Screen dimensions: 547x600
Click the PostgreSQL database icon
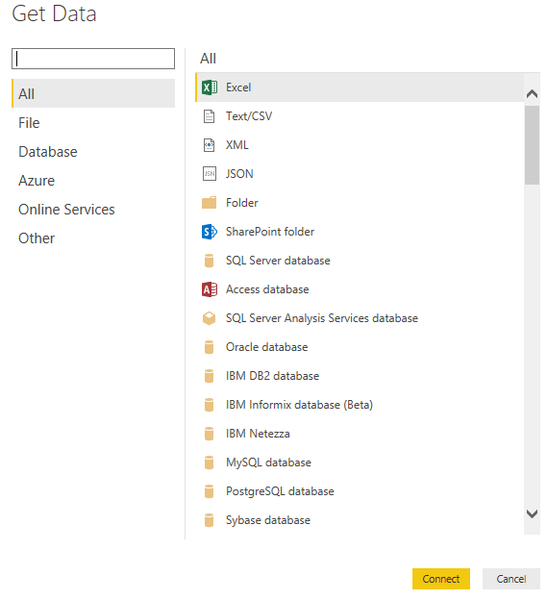coord(209,491)
